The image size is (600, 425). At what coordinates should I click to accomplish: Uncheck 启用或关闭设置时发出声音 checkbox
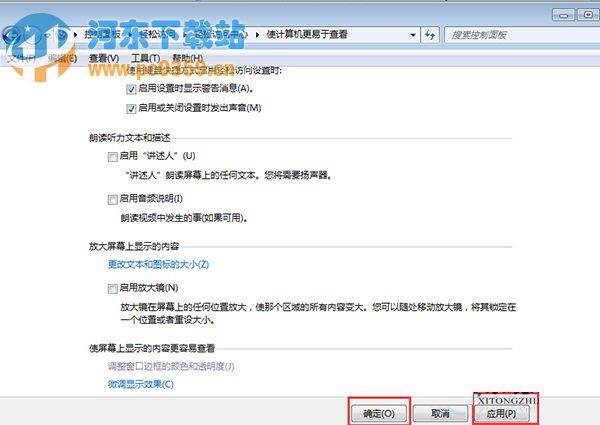coord(132,107)
